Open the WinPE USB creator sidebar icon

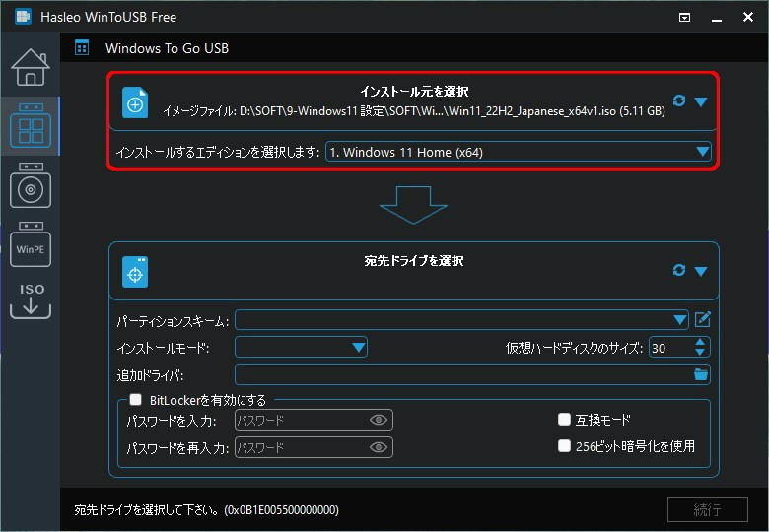(x=31, y=244)
